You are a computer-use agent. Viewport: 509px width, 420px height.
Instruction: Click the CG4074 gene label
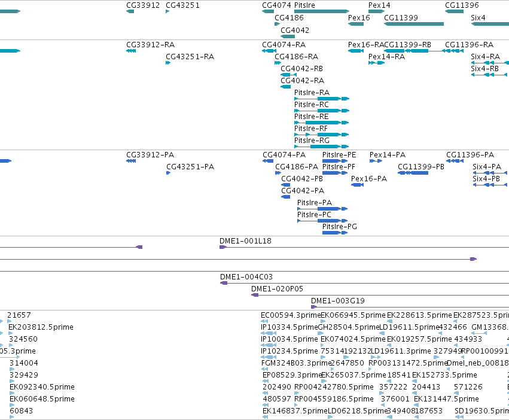pyautogui.click(x=277, y=5)
